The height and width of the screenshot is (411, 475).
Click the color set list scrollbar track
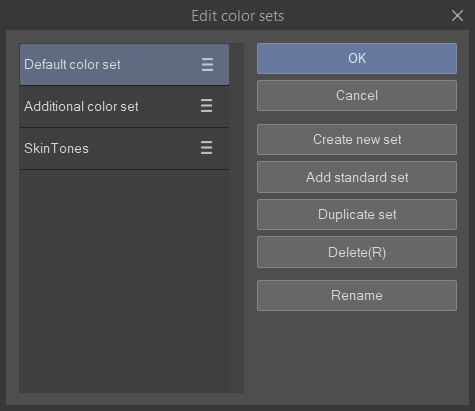236,218
